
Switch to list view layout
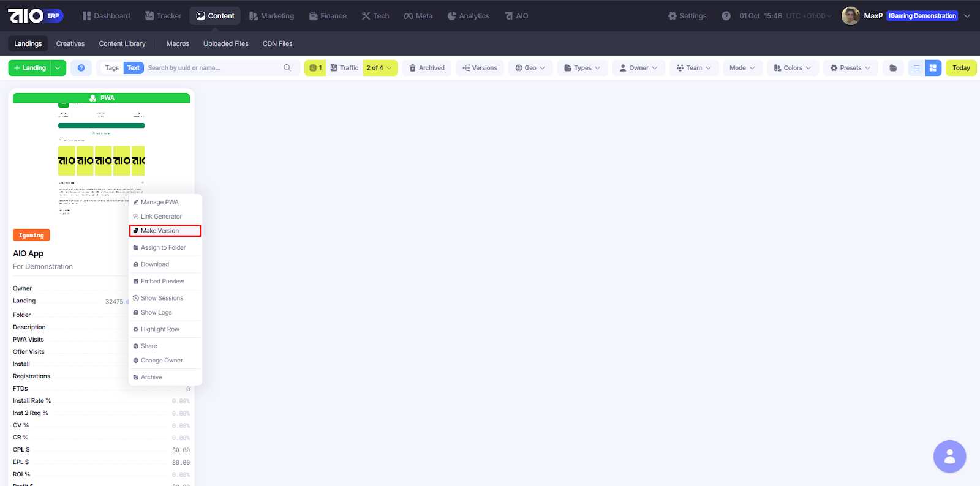(916, 68)
